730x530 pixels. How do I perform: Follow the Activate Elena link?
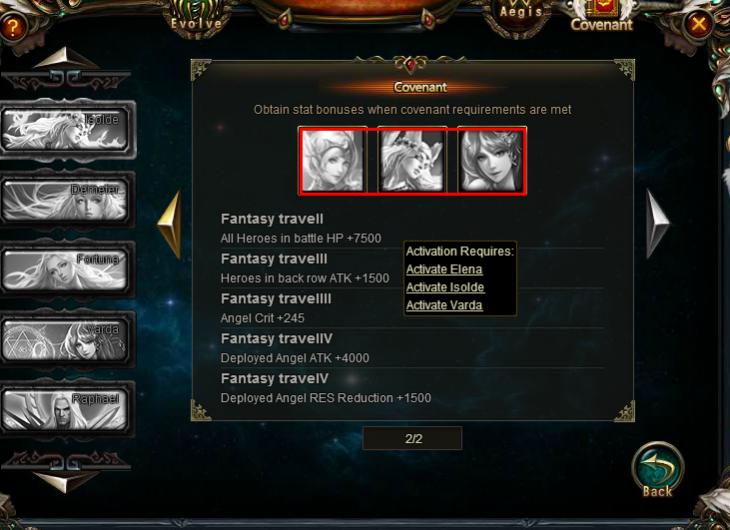coord(444,270)
